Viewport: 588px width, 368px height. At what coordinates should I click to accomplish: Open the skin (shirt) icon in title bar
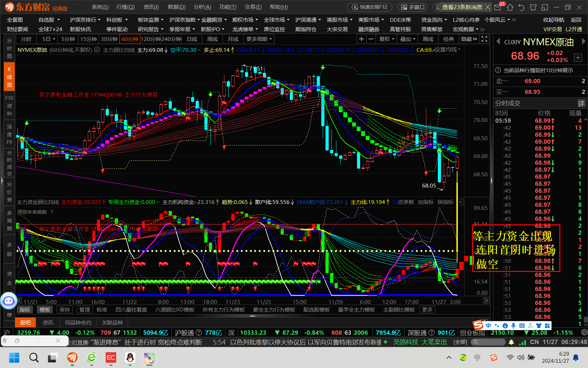click(533, 7)
